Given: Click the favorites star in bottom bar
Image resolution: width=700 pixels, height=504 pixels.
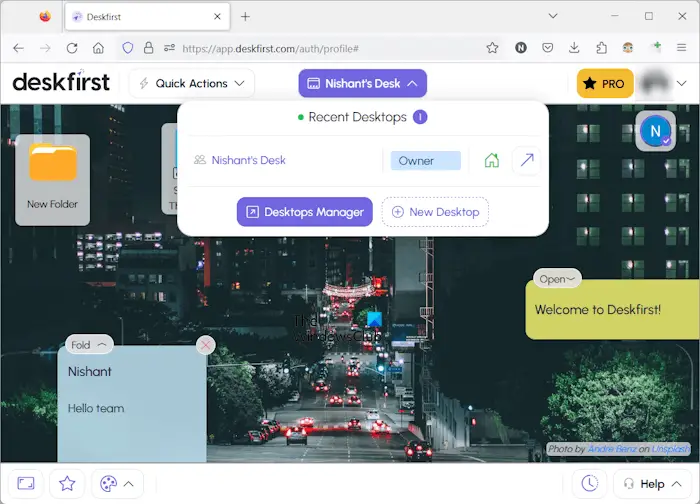Looking at the screenshot, I should point(67,483).
